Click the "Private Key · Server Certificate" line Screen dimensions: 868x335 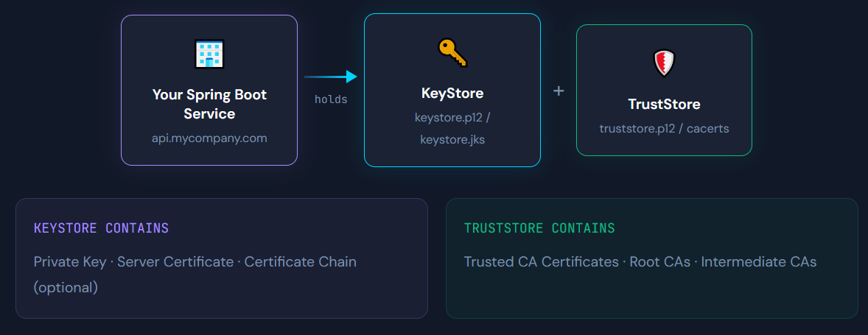click(x=195, y=261)
